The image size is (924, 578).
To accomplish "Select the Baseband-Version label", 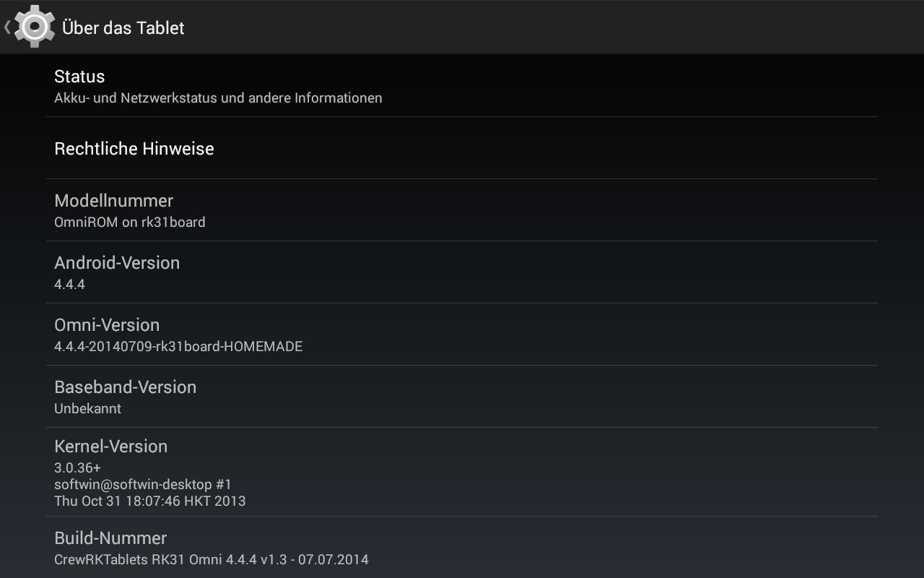I will (126, 387).
